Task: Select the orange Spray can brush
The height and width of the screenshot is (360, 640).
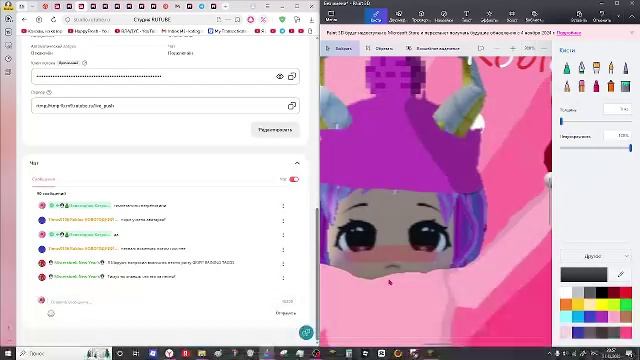Action: click(x=611, y=86)
